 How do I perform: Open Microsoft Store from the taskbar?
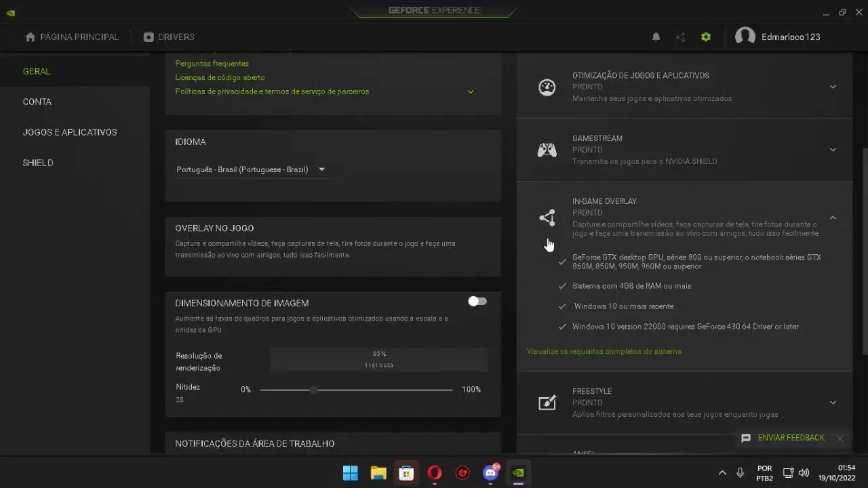pos(406,472)
